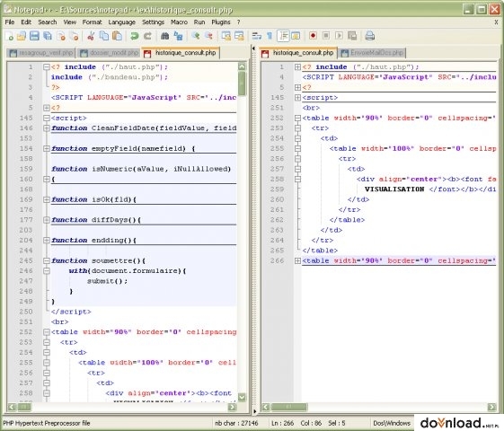
Task: Click the left pane vertical scroll down arrow
Action: tap(242, 397)
